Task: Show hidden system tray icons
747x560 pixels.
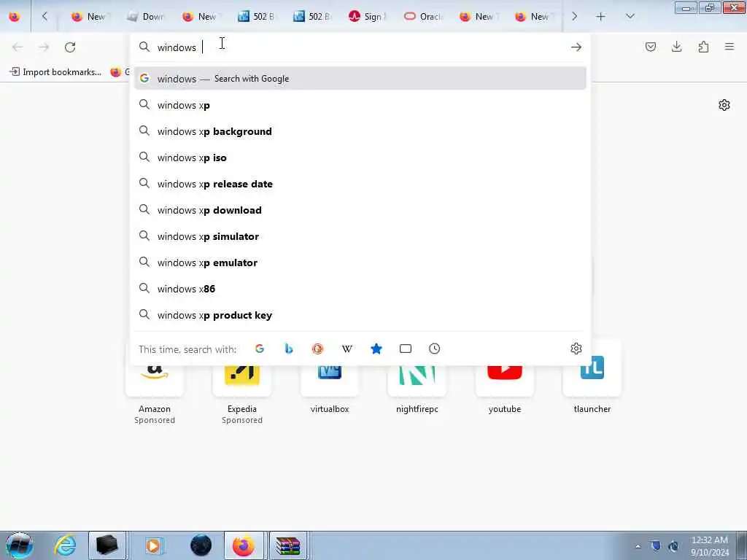Action: tap(638, 546)
